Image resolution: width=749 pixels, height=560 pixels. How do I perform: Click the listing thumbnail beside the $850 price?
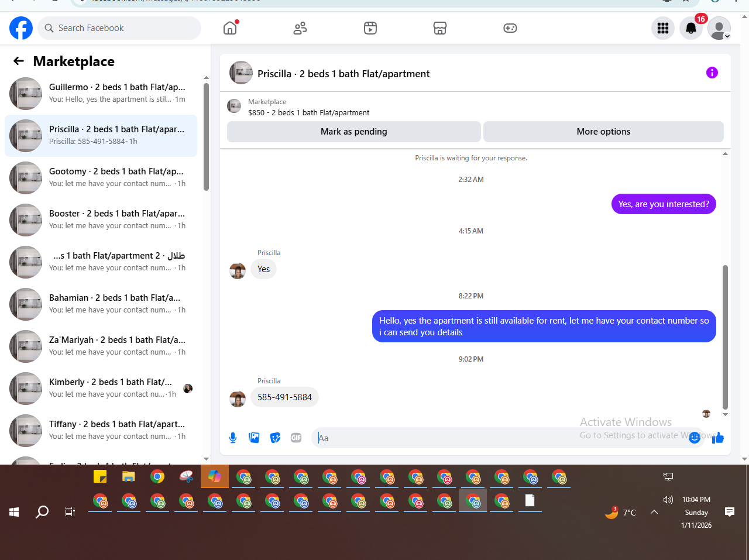point(234,106)
